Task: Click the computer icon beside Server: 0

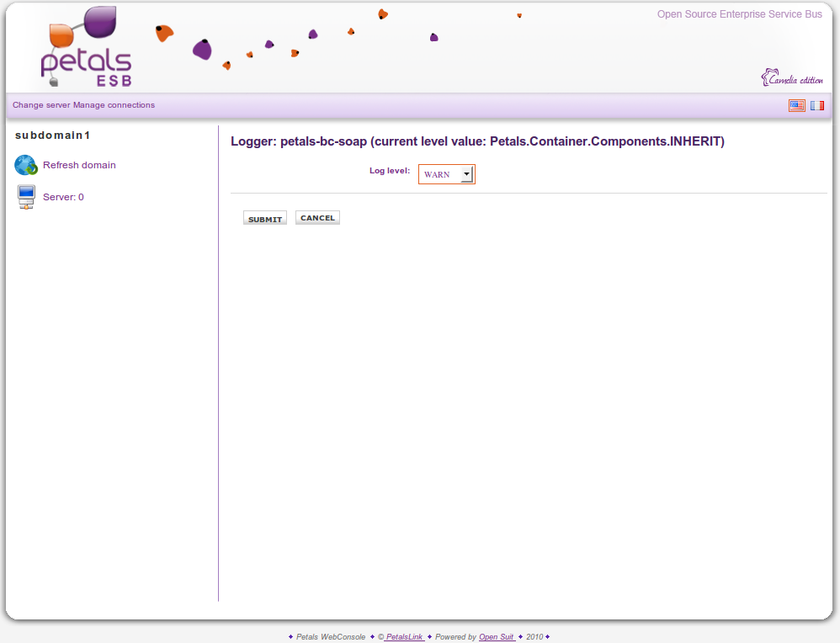Action: [x=26, y=197]
